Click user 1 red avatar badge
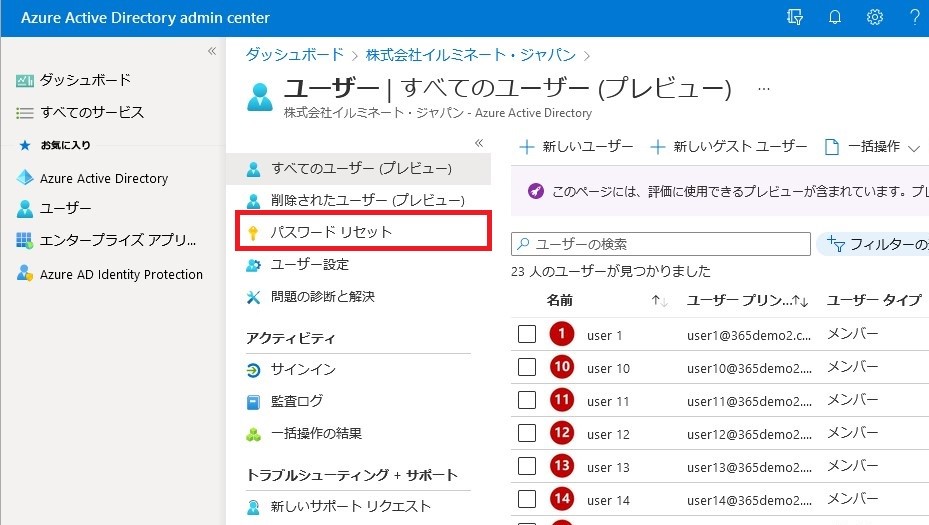 [562, 334]
